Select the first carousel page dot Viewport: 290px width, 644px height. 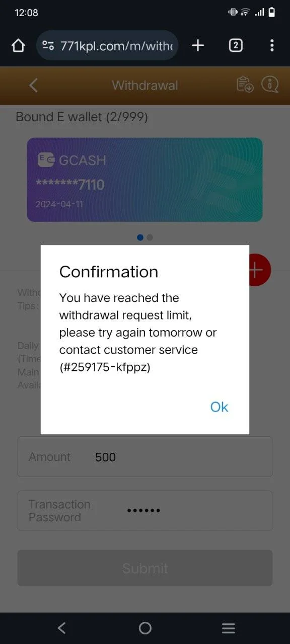[x=140, y=237]
